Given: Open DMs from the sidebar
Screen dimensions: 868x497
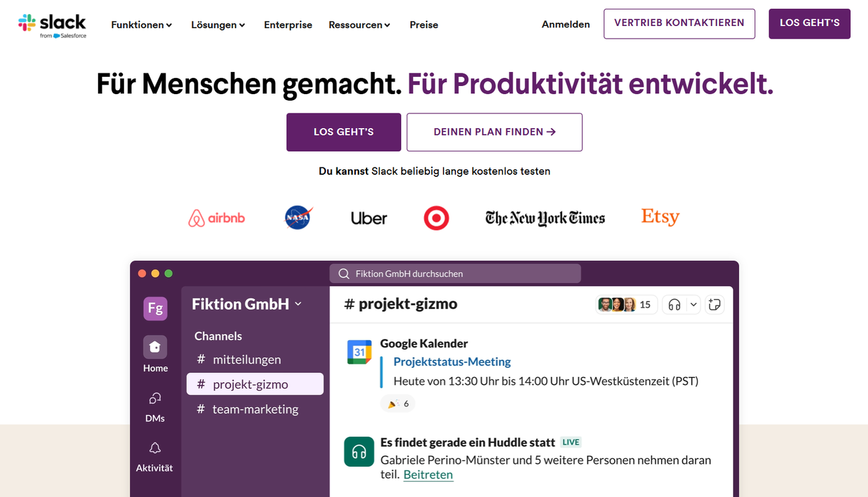Looking at the screenshot, I should point(154,398).
